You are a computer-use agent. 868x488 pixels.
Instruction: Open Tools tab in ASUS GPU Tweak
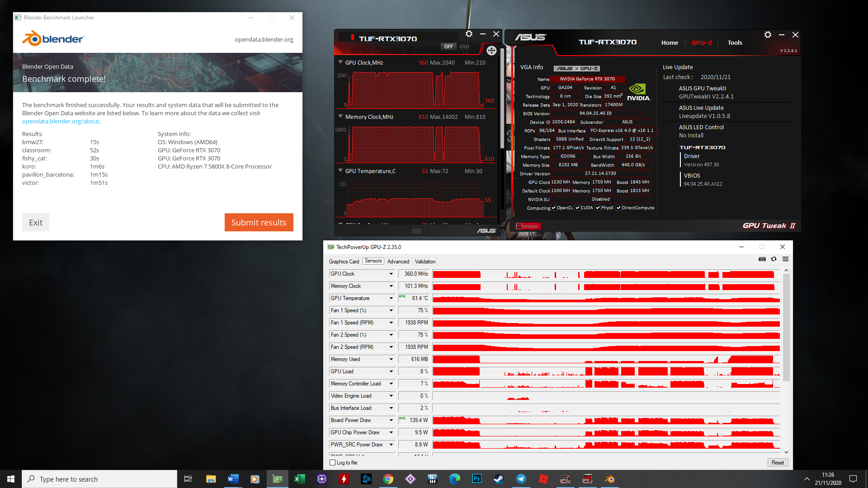(735, 42)
